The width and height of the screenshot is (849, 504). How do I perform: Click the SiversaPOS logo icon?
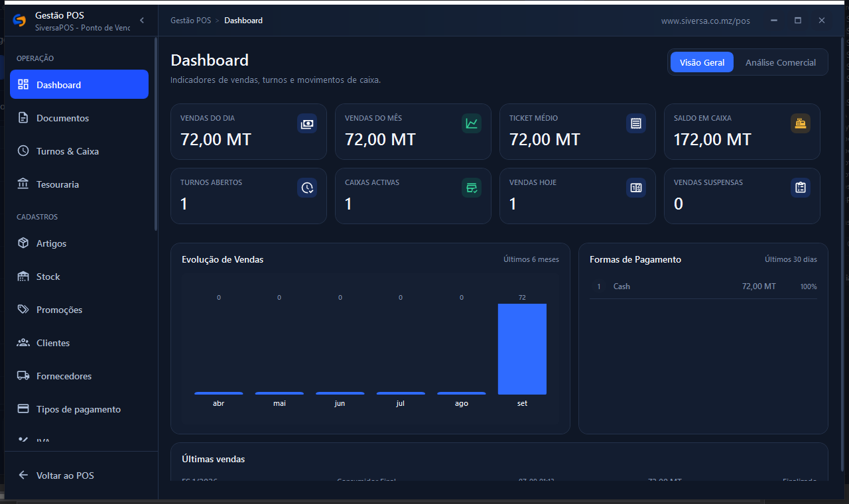(19, 21)
